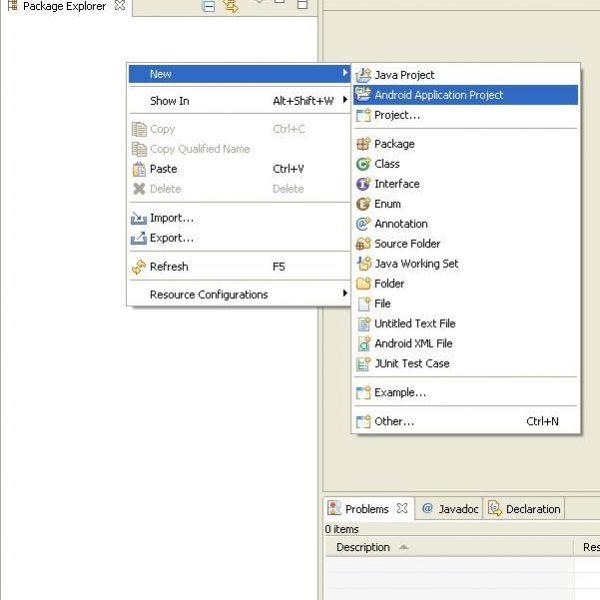
Task: Click the Java Project icon
Action: click(x=363, y=75)
